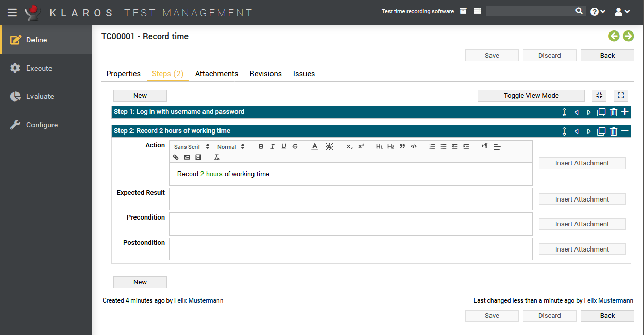
Task: Insert a code block
Action: click(x=414, y=146)
